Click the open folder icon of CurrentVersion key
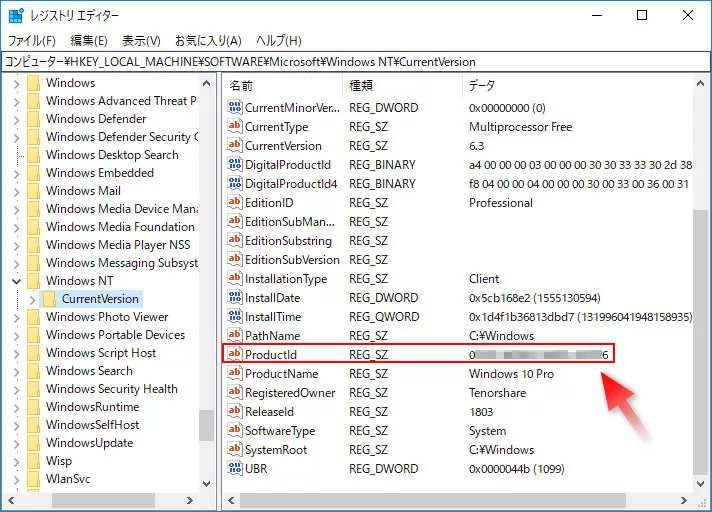The image size is (712, 512). (x=49, y=299)
